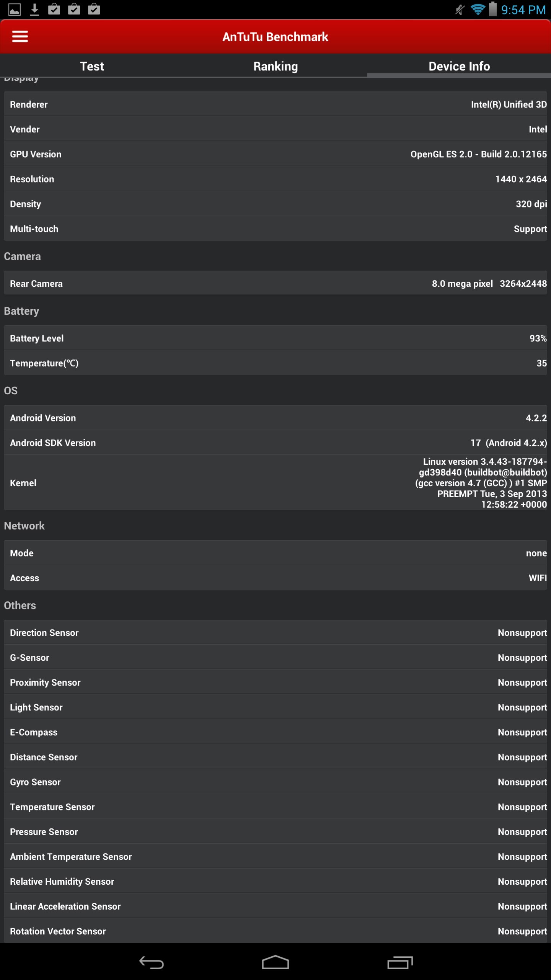Select the GPU Version row
This screenshot has width=551, height=980.
275,154
